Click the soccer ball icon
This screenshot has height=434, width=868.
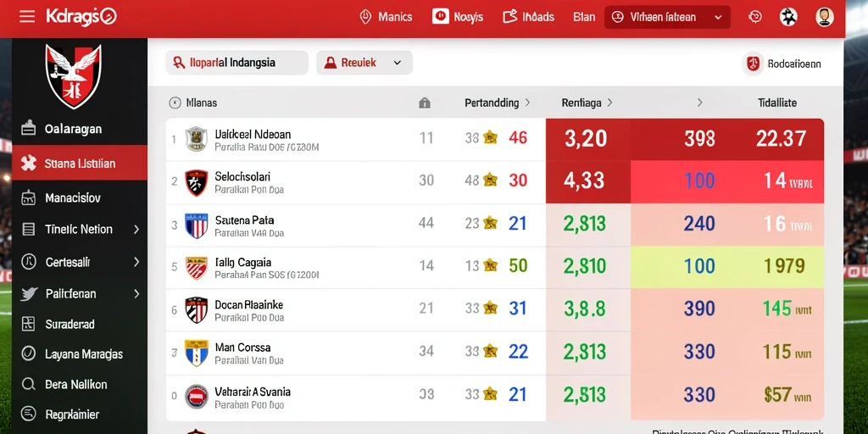pyautogui.click(x=788, y=17)
